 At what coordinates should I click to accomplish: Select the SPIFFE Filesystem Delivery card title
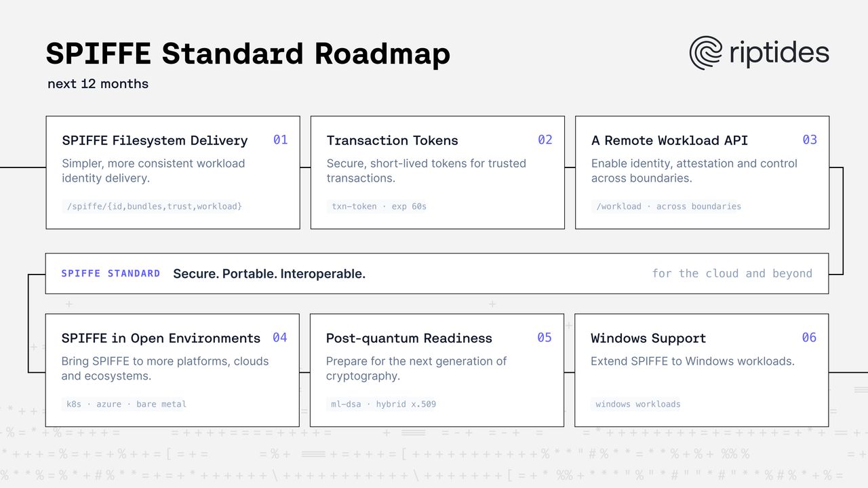click(x=155, y=140)
